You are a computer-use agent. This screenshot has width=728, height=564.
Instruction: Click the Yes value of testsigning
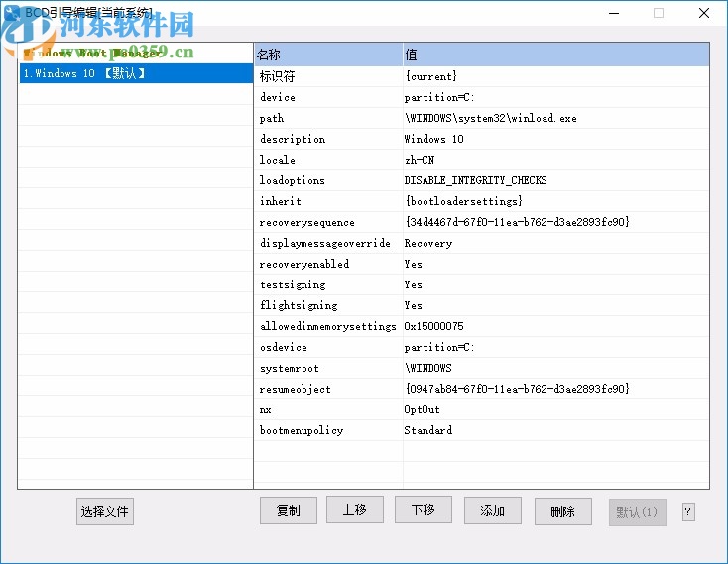[x=414, y=284]
